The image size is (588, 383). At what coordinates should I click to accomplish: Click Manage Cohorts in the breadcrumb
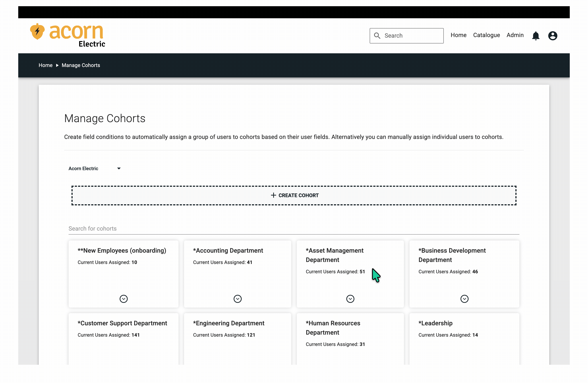[81, 65]
